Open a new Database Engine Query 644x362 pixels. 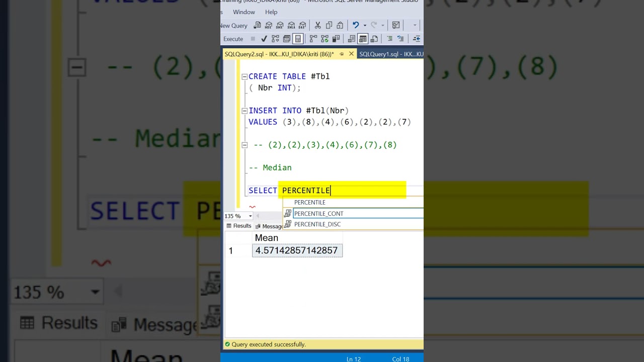257,25
